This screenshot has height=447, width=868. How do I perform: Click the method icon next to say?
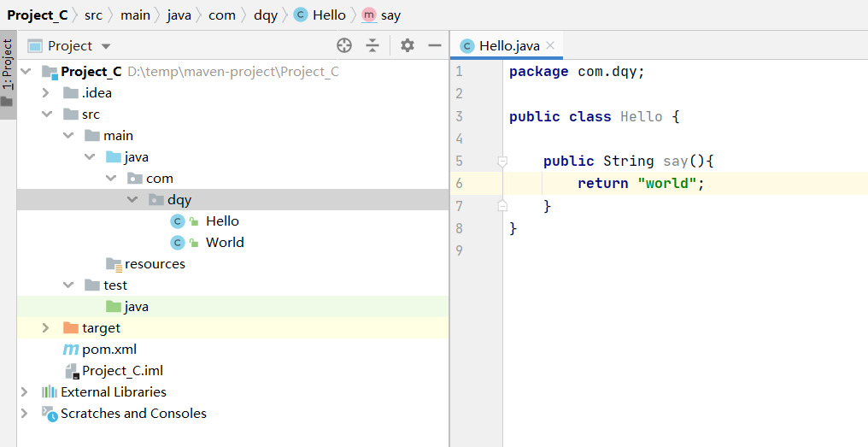[x=369, y=15]
